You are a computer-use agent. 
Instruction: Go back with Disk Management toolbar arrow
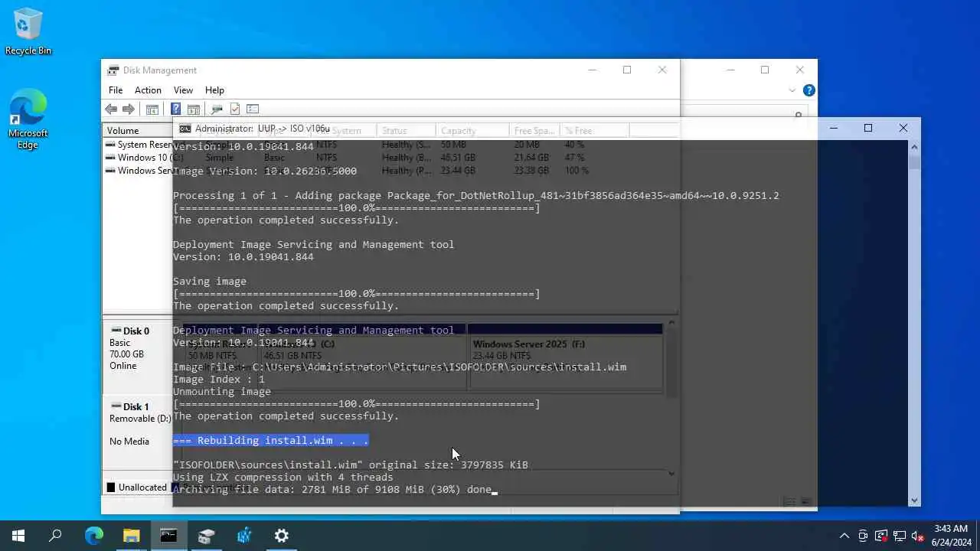click(112, 109)
